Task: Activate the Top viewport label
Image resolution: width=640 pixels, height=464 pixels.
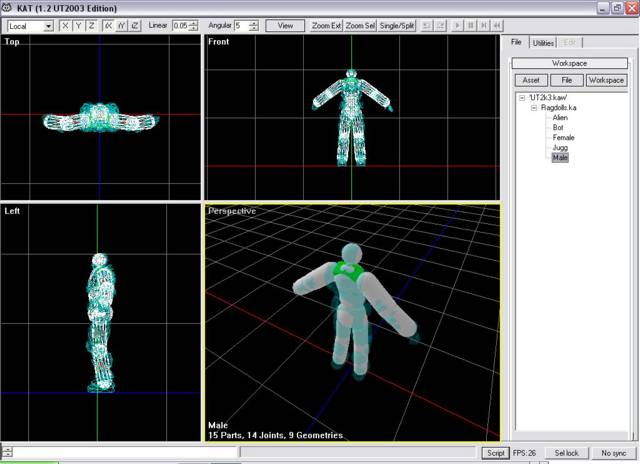Action: [12, 42]
